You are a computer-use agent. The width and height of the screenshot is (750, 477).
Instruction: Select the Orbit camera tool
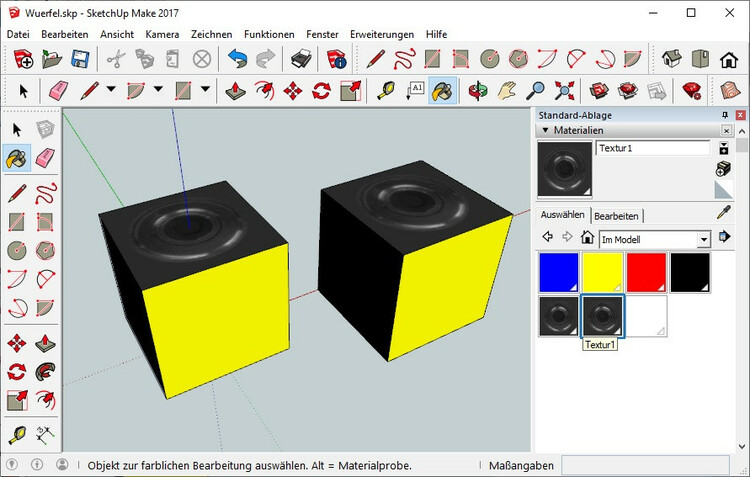[x=479, y=92]
